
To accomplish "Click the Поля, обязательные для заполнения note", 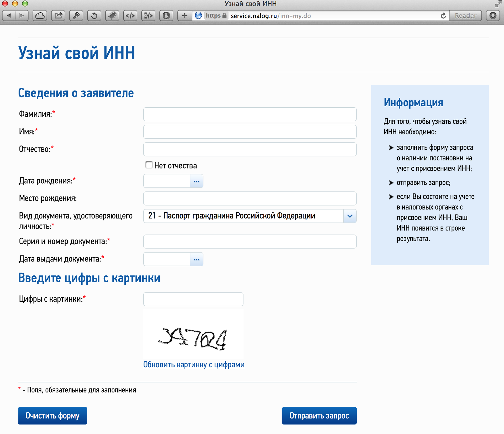I will click(81, 390).
